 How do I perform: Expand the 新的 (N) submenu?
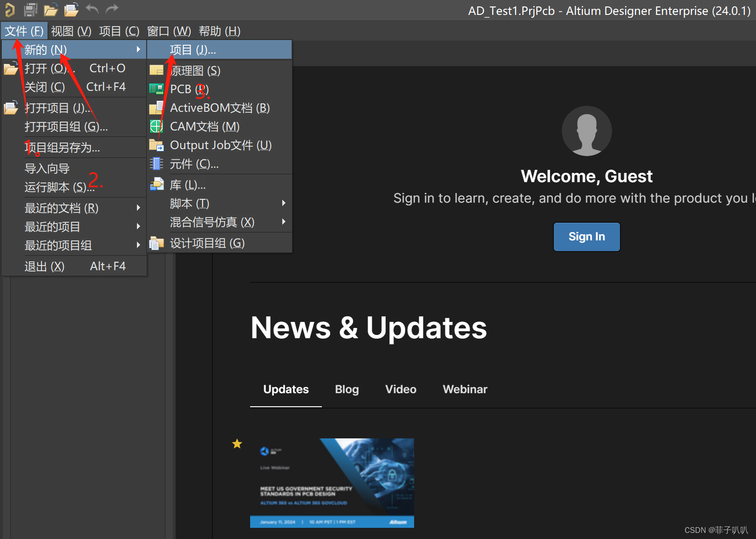coord(74,49)
